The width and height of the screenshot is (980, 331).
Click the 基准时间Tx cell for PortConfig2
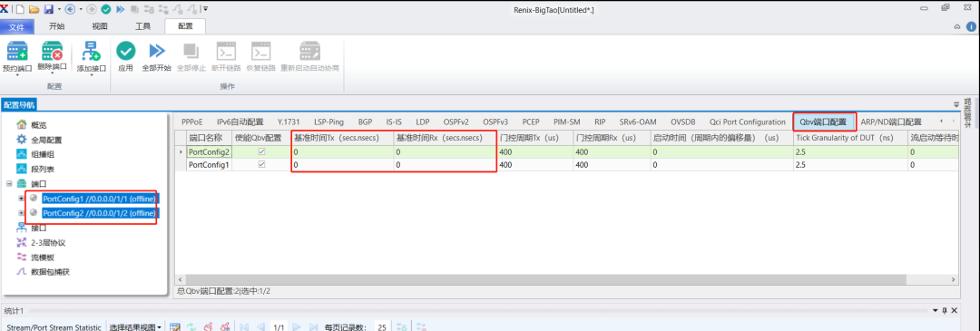click(342, 151)
